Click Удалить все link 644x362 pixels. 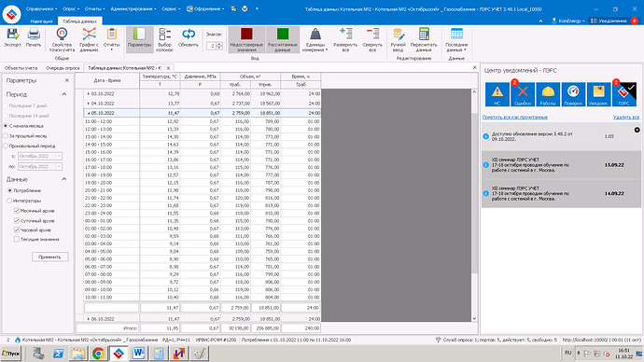pos(626,118)
